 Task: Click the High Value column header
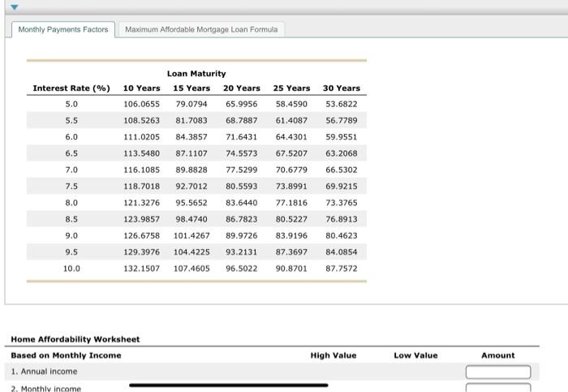(333, 355)
